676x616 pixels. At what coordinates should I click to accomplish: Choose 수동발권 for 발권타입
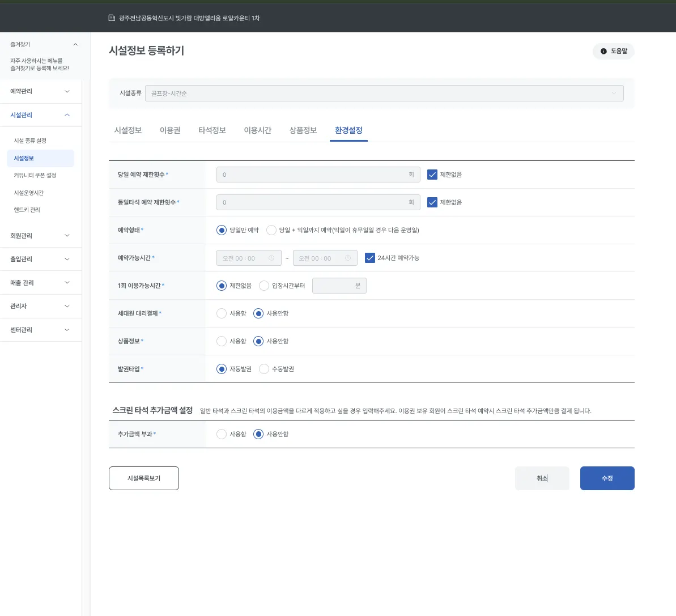pos(264,369)
